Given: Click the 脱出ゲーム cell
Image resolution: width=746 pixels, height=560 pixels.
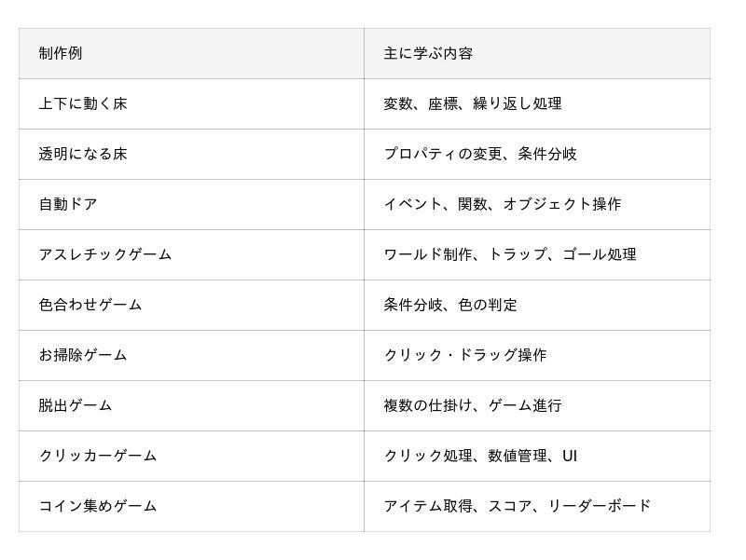Looking at the screenshot, I should (191, 406).
